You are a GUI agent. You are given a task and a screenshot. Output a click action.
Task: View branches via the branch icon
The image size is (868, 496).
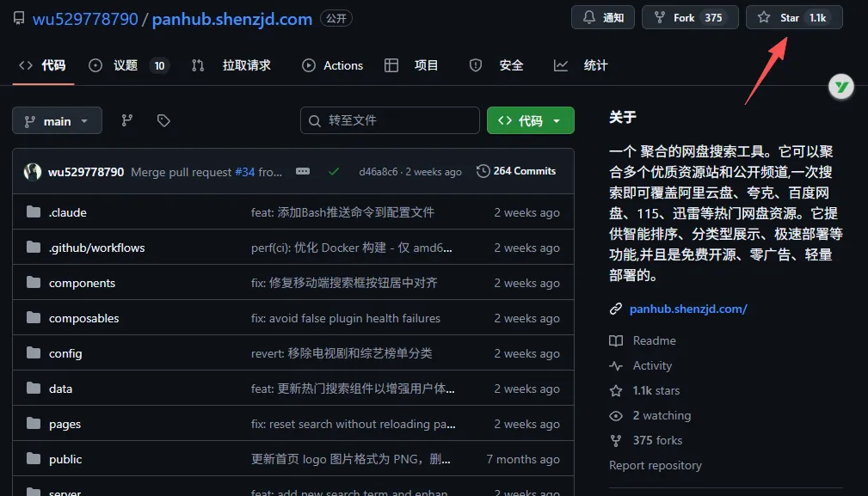tap(127, 120)
